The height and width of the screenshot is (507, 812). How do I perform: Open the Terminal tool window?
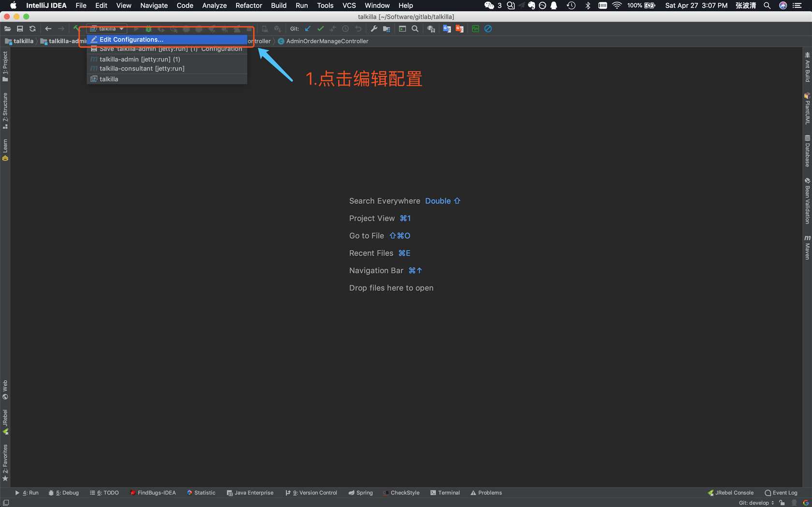point(445,493)
